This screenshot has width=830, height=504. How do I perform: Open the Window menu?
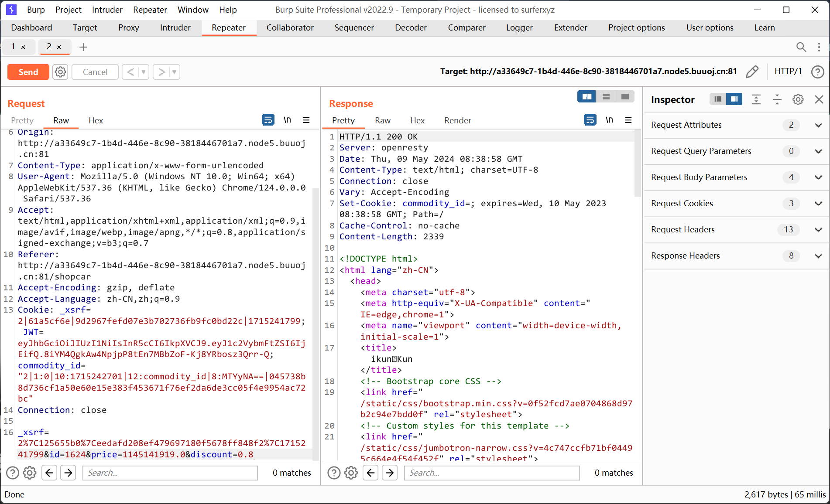pyautogui.click(x=193, y=10)
